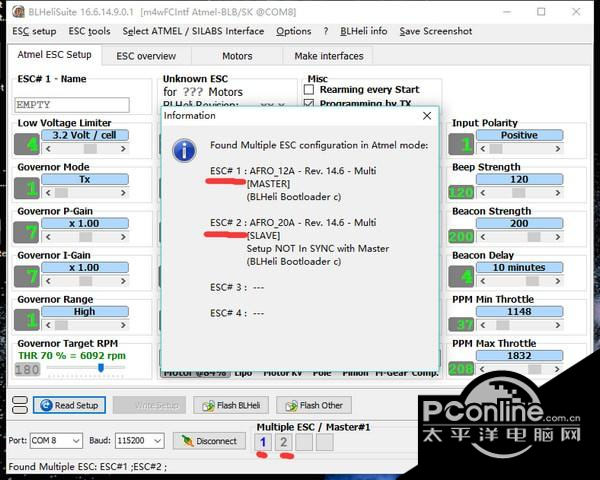The image size is (600, 480).
Task: Decrease Low Voltage Limiter with left arrow
Action: pos(48,149)
